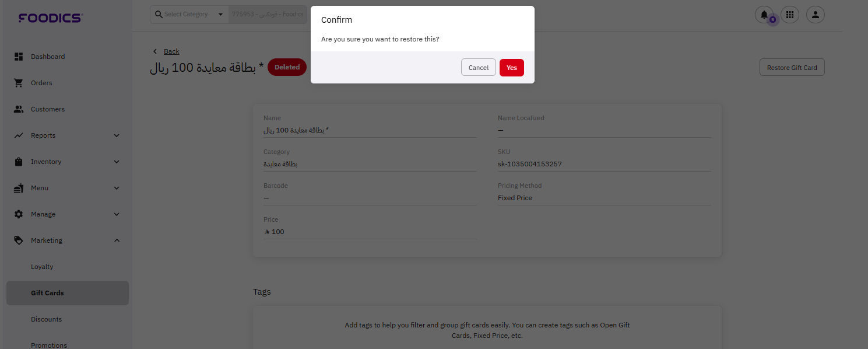Image resolution: width=868 pixels, height=349 pixels.
Task: Click the Dashboard grid icon in sidebar
Action: pos(19,57)
